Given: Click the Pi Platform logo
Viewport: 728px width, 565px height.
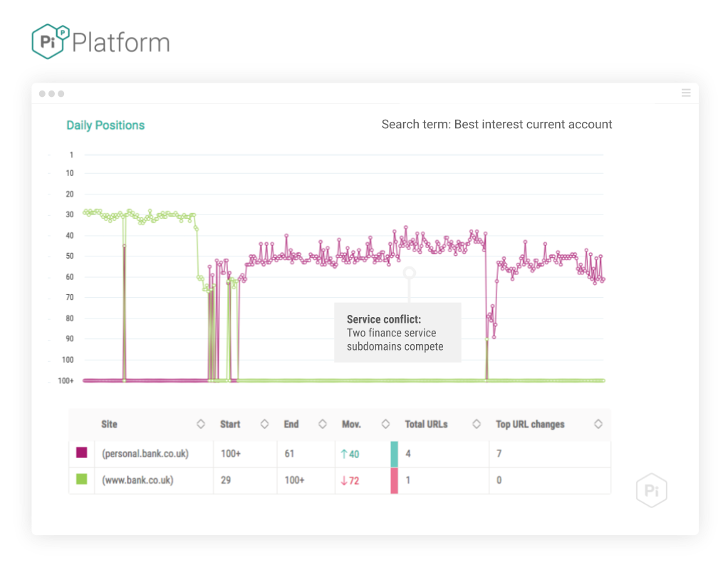Looking at the screenshot, I should [100, 41].
